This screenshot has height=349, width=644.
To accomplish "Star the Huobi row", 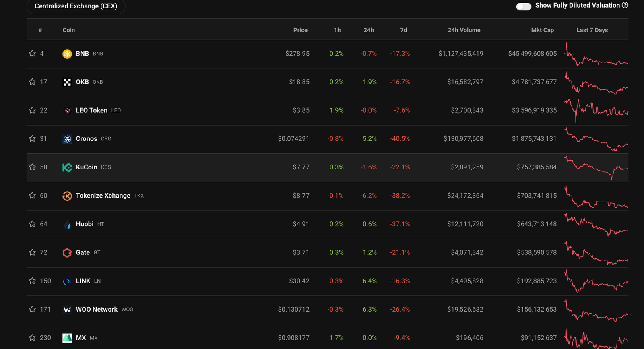I will [32, 224].
